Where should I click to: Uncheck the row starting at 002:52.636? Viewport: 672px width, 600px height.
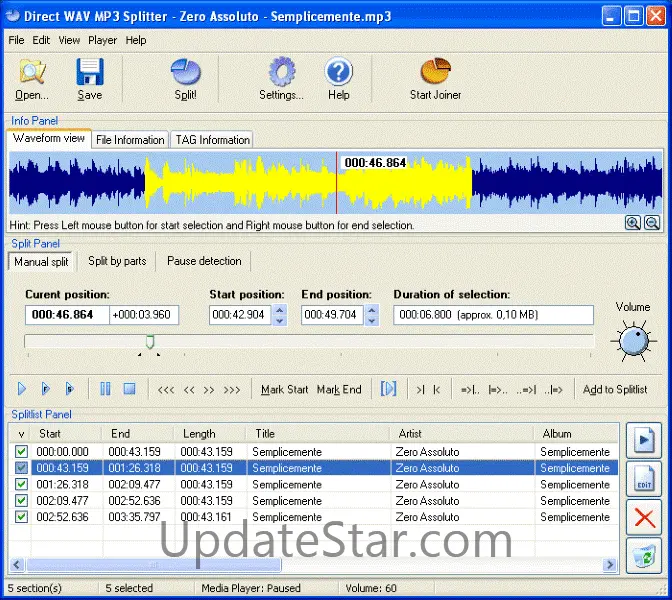click(21, 516)
